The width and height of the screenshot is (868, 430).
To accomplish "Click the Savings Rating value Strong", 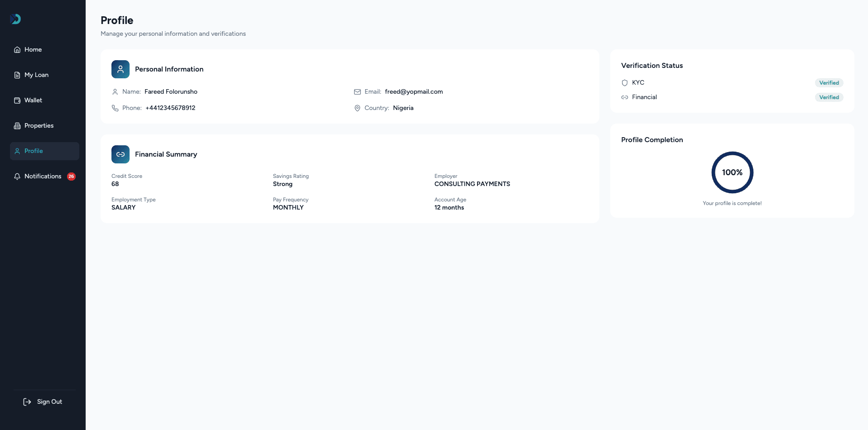I will (x=283, y=184).
